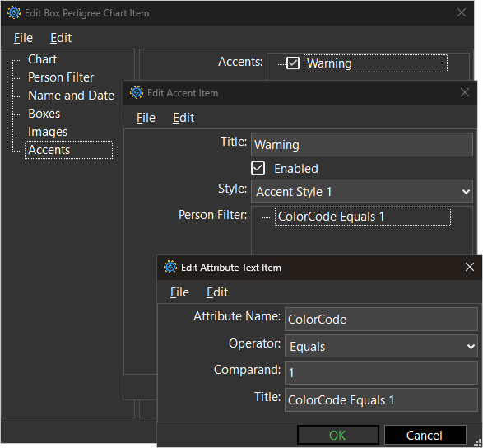This screenshot has width=483, height=448.
Task: Select the Person Filter tree item
Action: [61, 77]
